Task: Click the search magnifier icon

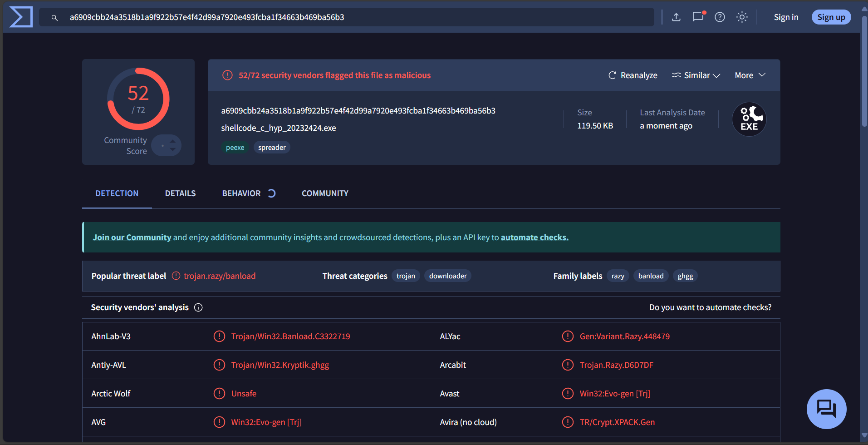Action: [x=54, y=18]
